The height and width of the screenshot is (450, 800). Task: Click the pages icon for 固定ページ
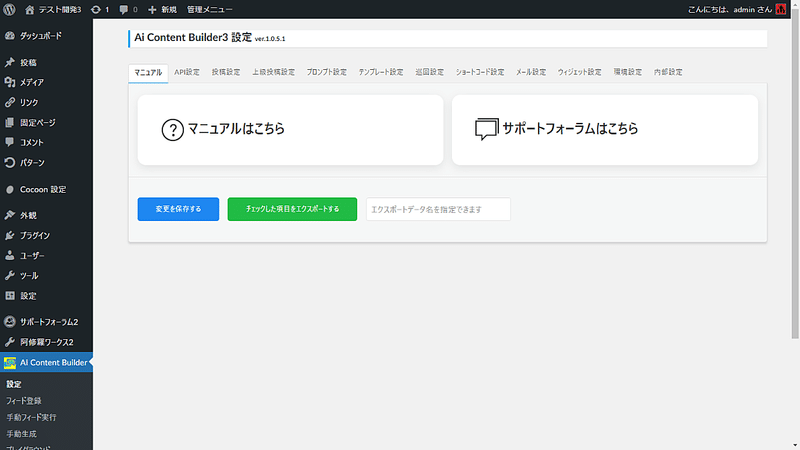coord(10,122)
